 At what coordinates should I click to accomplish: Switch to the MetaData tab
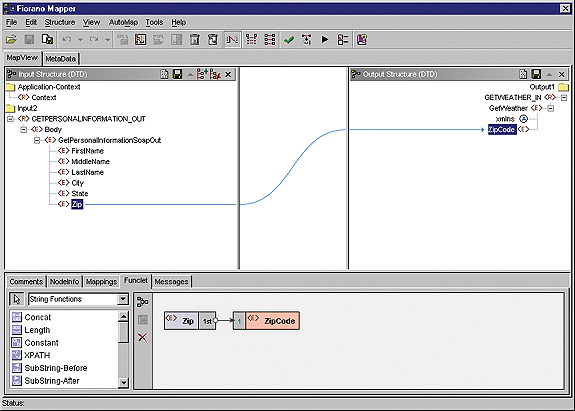(61, 59)
